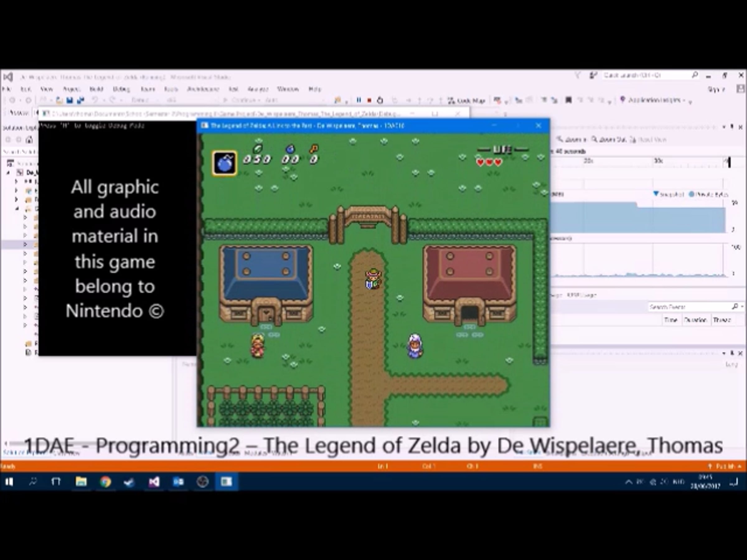The image size is (747, 560).
Task: Click Zoom In in Diagnostic Tools
Action: click(571, 139)
